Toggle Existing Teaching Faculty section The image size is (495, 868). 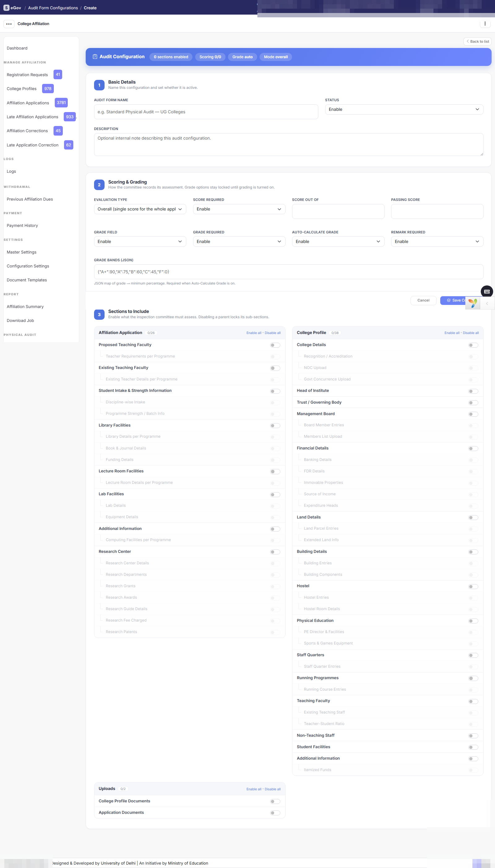275,368
